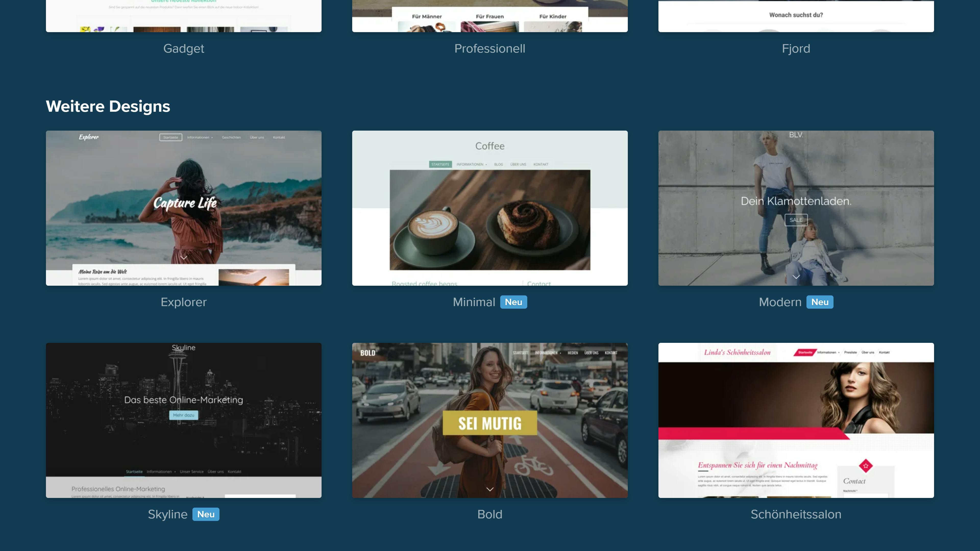This screenshot has width=980, height=551.
Task: Open the Skyline design preview
Action: point(183,420)
